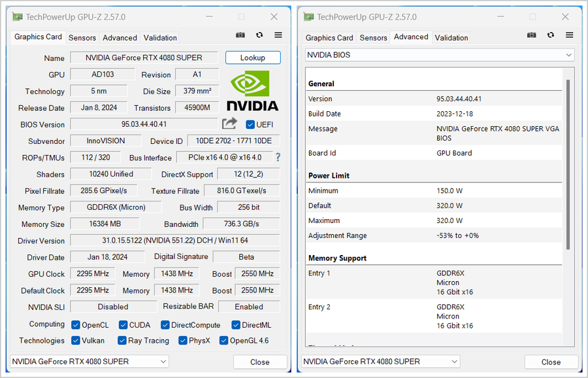Toggle the Ray Tracing checkbox
This screenshot has width=588, height=378.
tap(122, 341)
